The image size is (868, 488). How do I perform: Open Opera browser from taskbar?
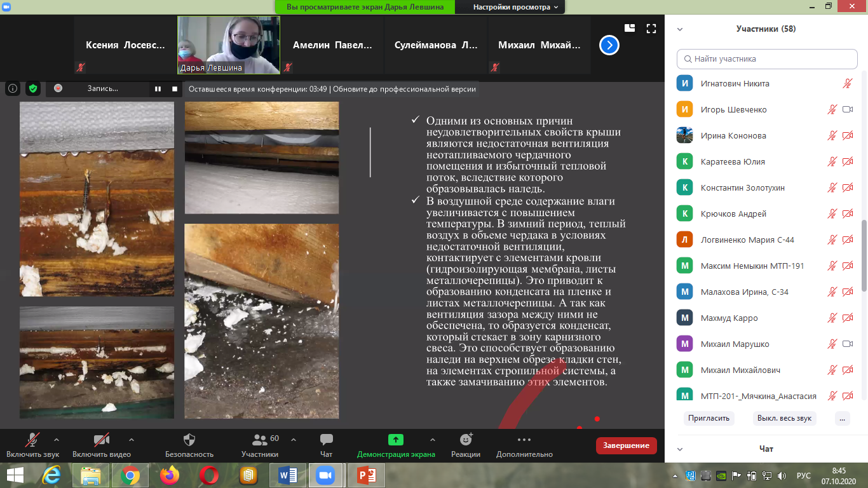208,475
